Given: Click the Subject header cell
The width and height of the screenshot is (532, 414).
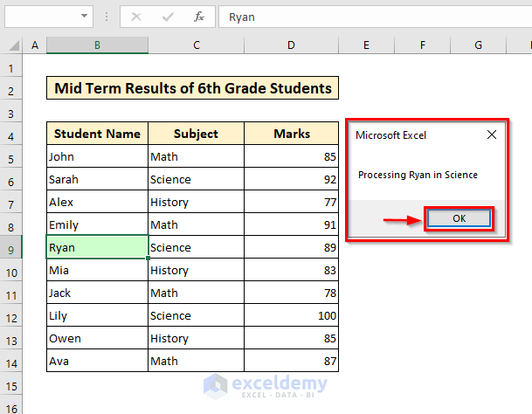Looking at the screenshot, I should pyautogui.click(x=196, y=134).
